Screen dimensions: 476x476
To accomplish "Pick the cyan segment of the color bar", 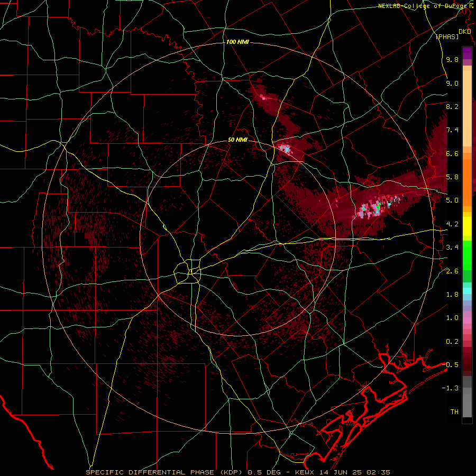I will 467,291.
